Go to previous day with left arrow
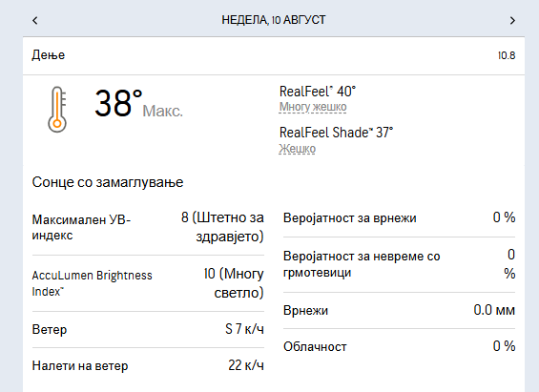Screen dimensions: 539x392 pos(35,21)
